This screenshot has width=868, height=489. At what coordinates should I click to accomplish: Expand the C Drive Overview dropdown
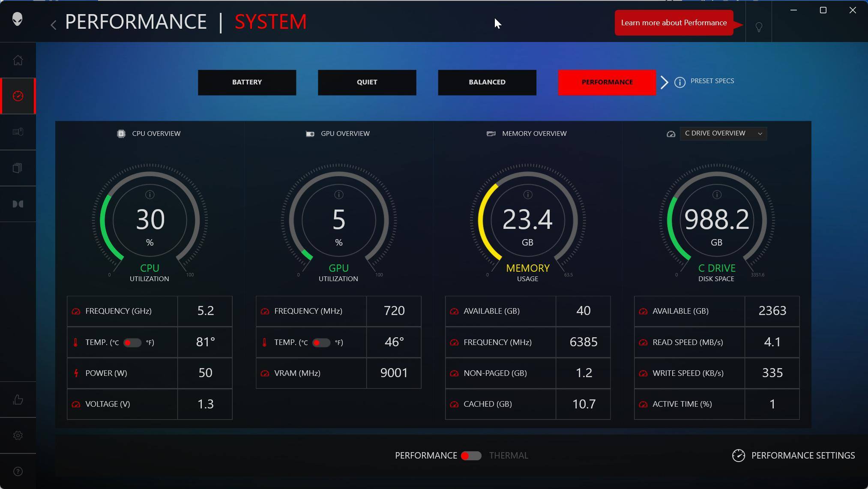pyautogui.click(x=723, y=133)
